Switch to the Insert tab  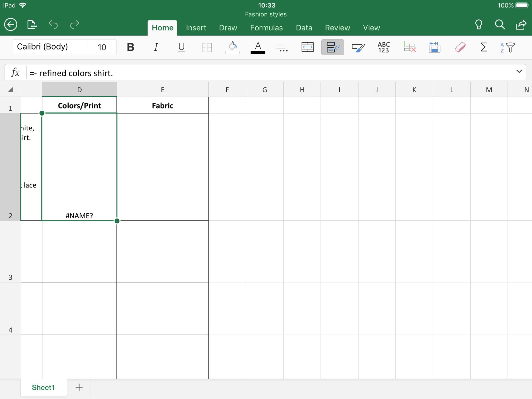pos(196,28)
